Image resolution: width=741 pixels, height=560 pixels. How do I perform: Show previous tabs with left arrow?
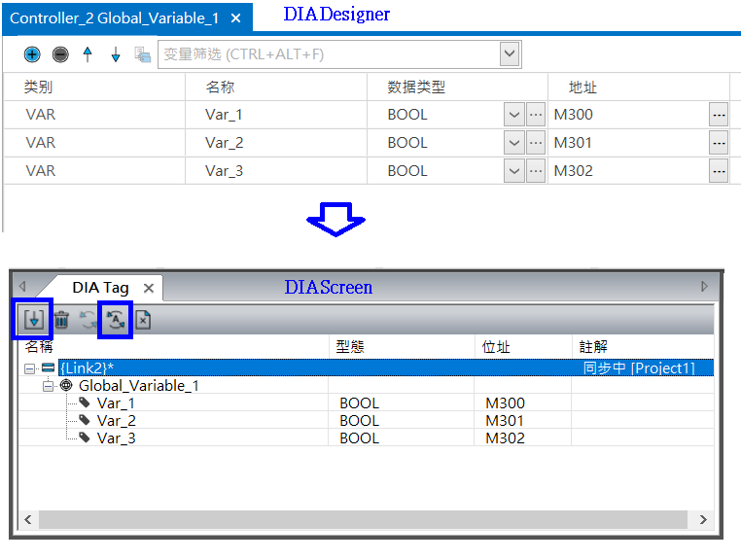tap(22, 287)
